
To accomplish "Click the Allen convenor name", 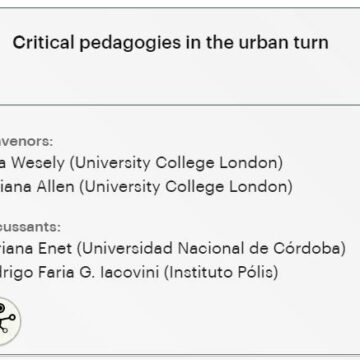I will click(37, 187).
